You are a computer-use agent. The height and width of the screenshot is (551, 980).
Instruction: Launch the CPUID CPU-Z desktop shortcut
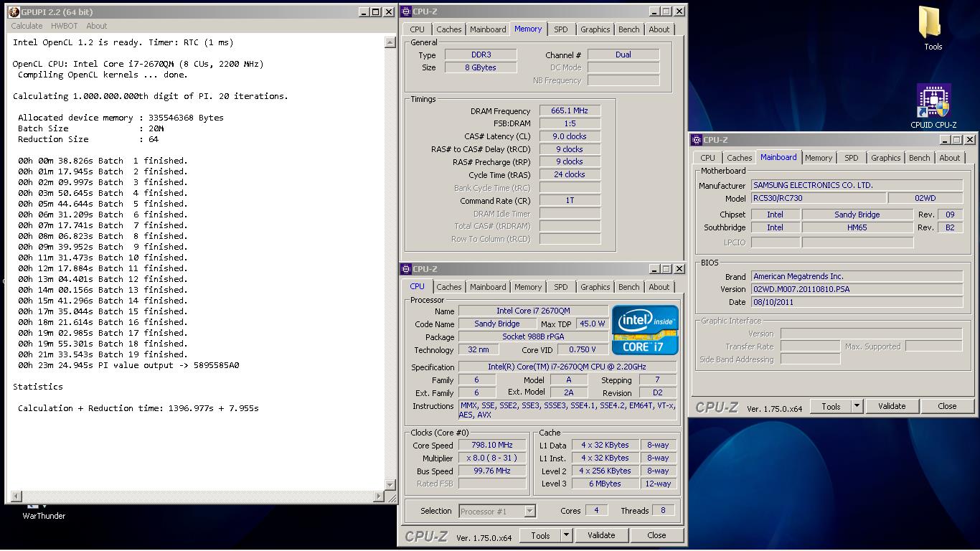(x=933, y=106)
